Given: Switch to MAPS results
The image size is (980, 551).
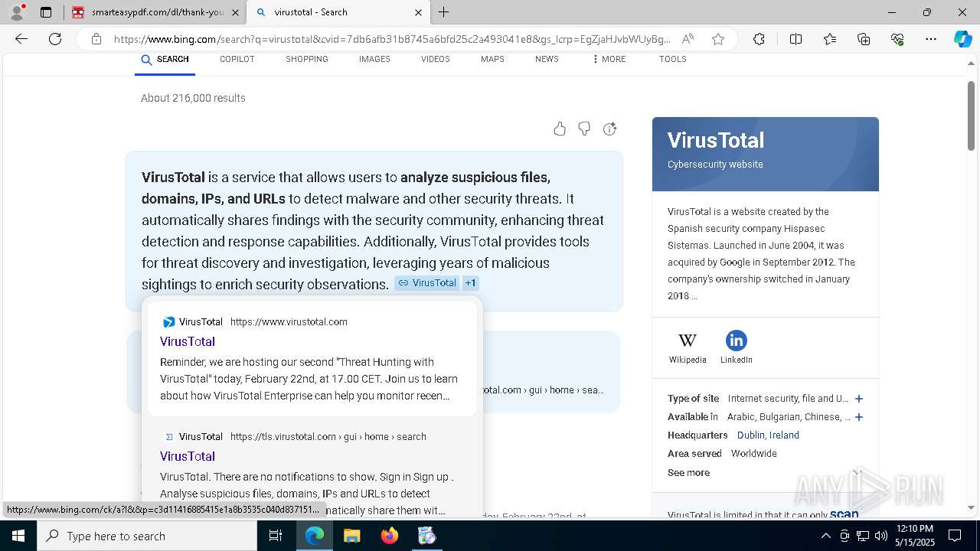Looking at the screenshot, I should click(492, 60).
